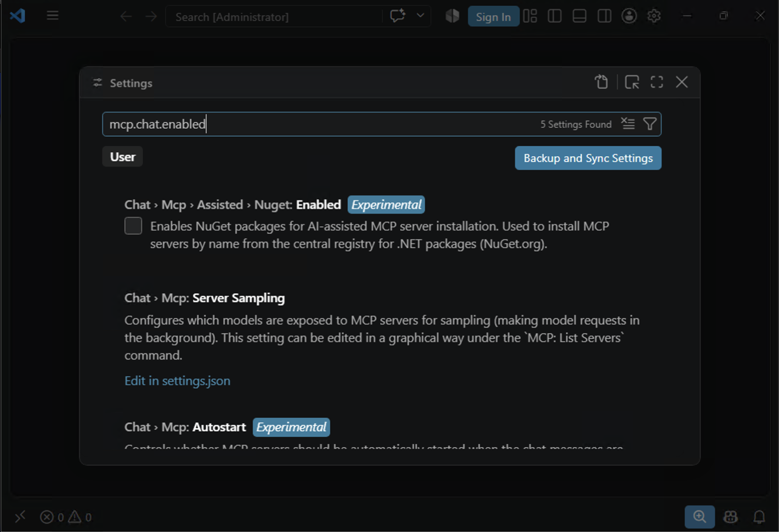
Task: Click the Settings title icon
Action: point(97,83)
